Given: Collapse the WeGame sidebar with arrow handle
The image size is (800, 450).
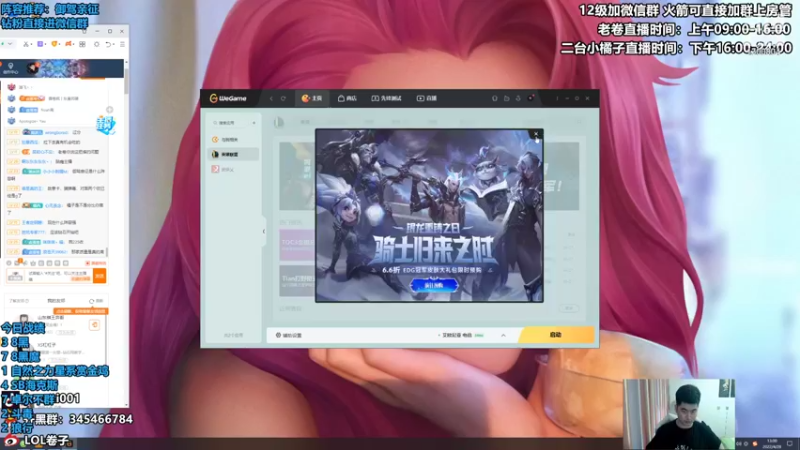Looking at the screenshot, I should click(264, 231).
